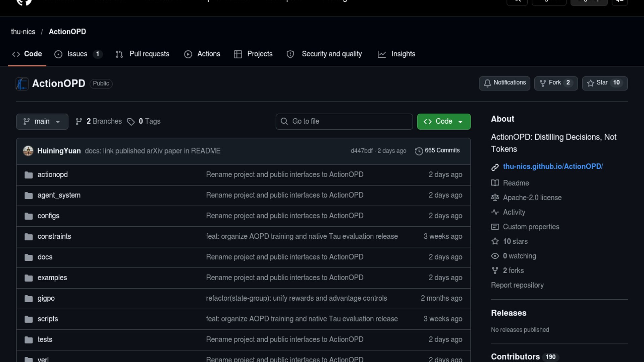
Task: Click the ActionOPD breadcrumb link
Action: click(x=67, y=32)
